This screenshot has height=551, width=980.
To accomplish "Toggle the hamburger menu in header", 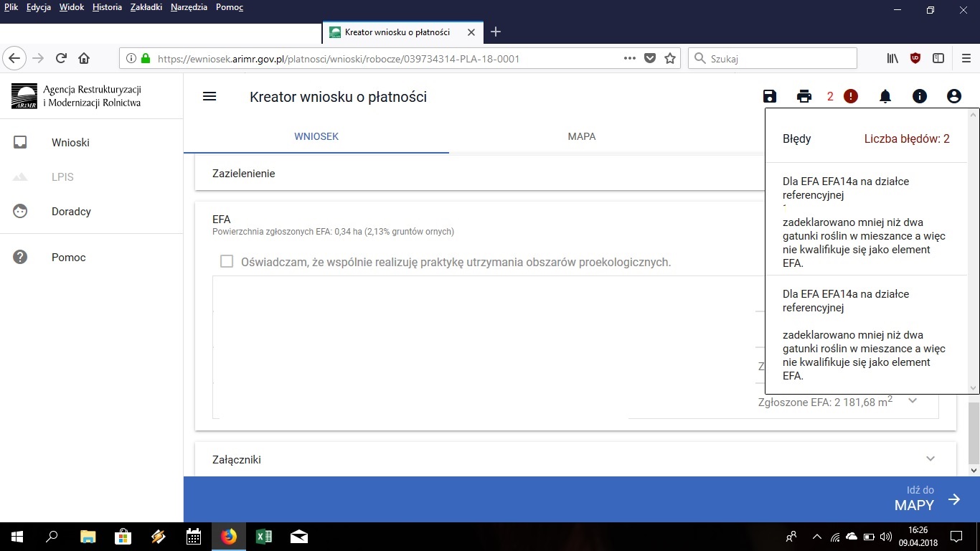I will tap(209, 97).
